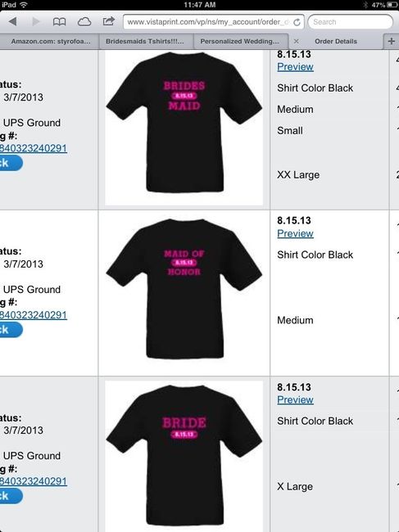Image resolution: width=399 pixels, height=532 pixels.
Task: Tap the share arrow icon
Action: pyautogui.click(x=109, y=21)
